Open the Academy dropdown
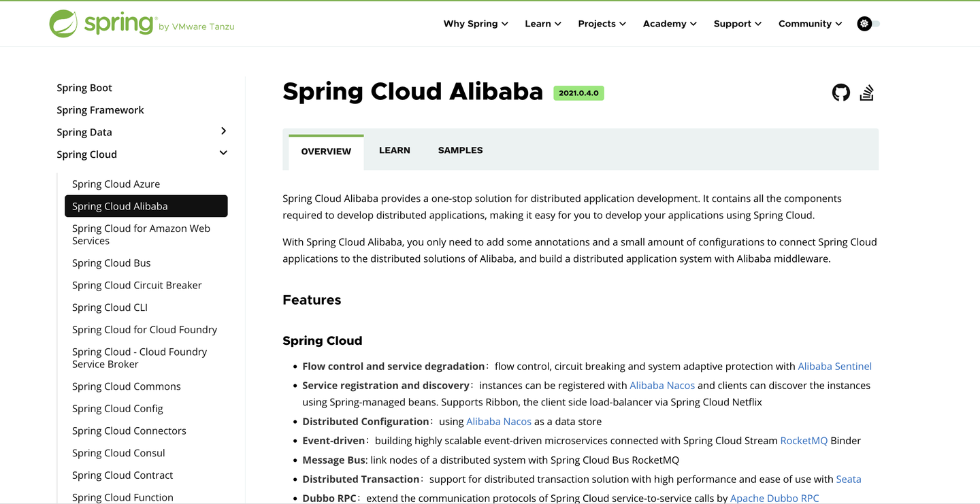Screen dimensions: 980x504 [x=669, y=23]
